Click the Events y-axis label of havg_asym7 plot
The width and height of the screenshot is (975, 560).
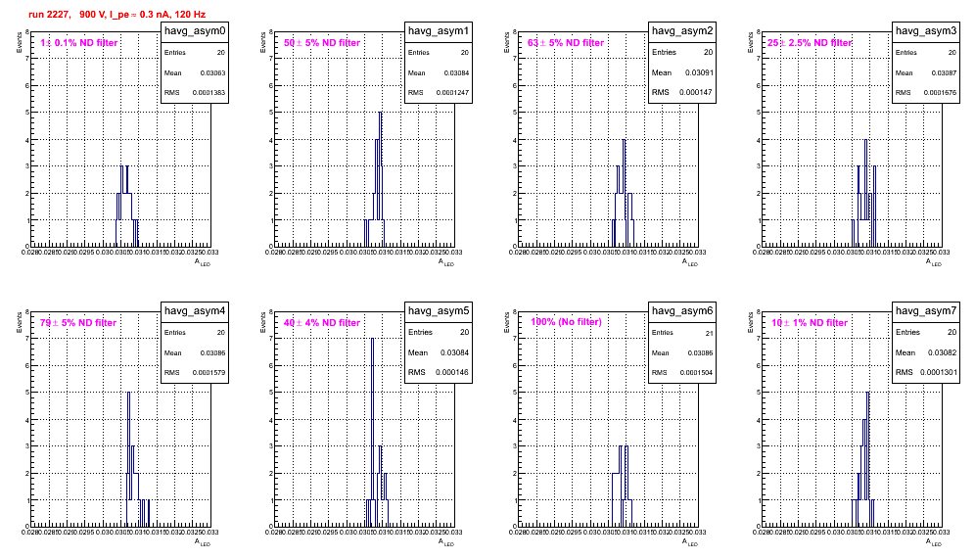[x=751, y=322]
